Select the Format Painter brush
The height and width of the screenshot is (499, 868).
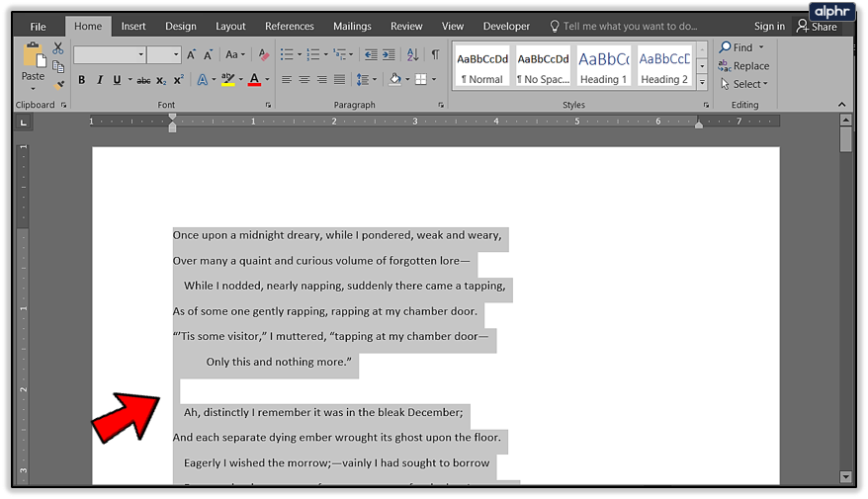(58, 85)
